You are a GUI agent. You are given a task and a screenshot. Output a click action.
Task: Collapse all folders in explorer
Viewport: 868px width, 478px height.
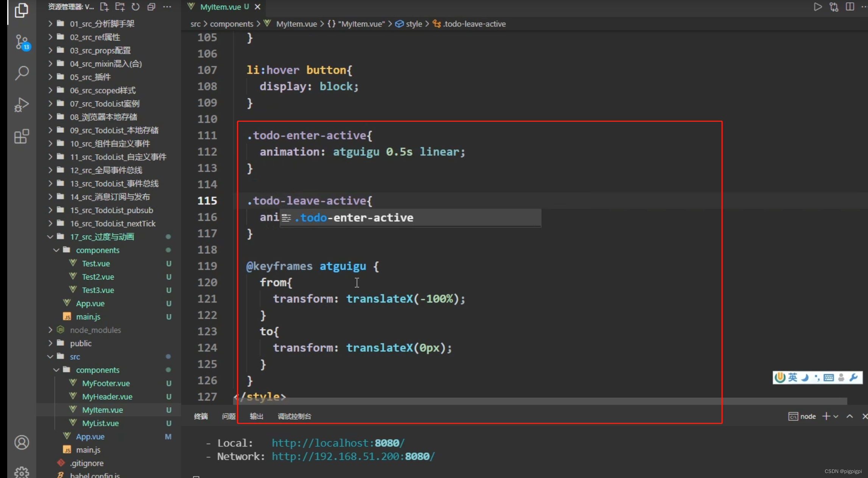point(151,7)
